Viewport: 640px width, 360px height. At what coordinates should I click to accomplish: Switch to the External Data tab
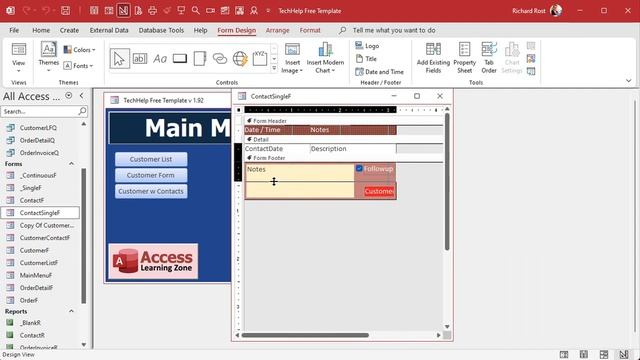click(x=109, y=30)
